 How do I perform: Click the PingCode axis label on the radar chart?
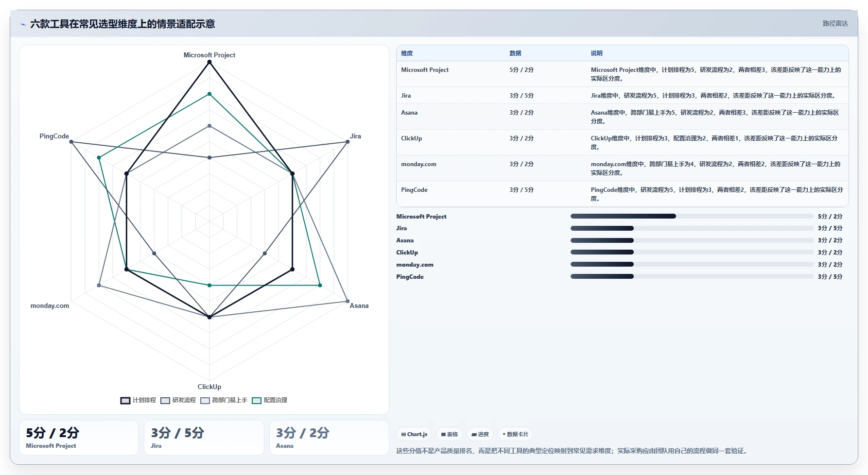[x=54, y=136]
